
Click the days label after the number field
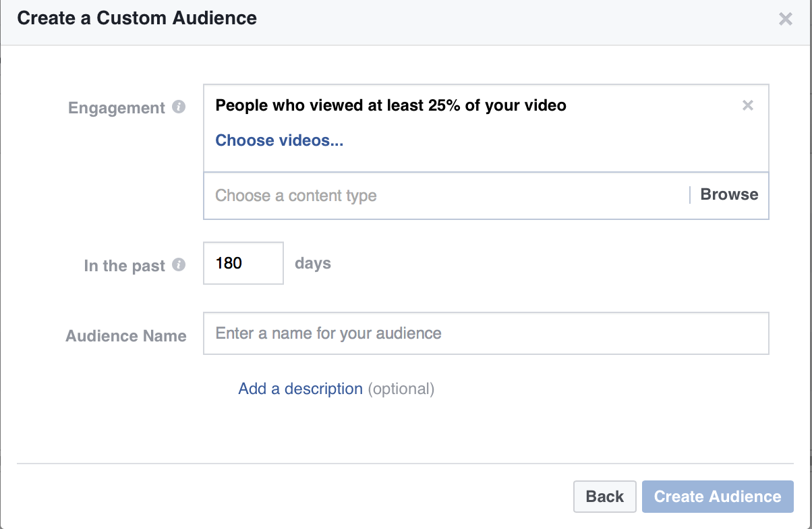(313, 263)
